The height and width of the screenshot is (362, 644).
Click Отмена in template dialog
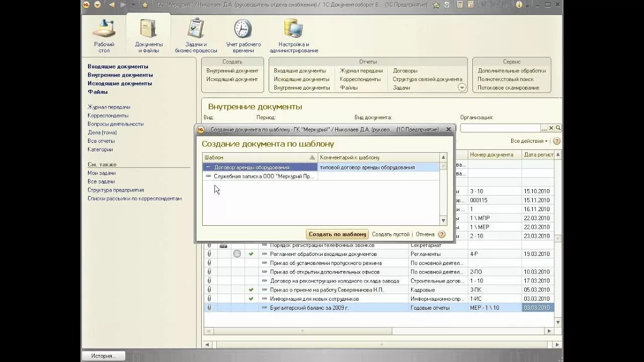point(425,234)
